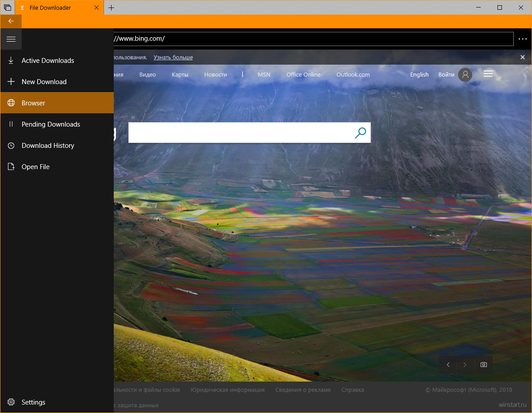Viewport: 532px width, 413px height.
Task: Close the cookie notification bar
Action: (522, 57)
